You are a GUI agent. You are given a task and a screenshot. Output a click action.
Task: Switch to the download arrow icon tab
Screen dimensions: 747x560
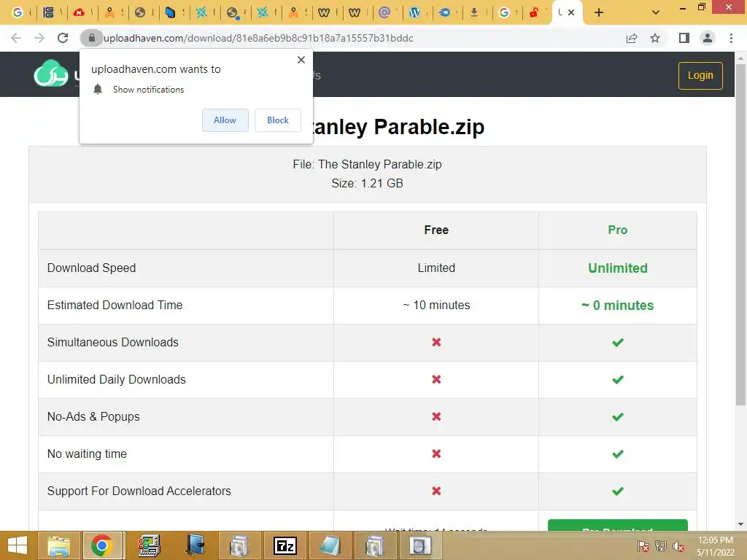point(474,12)
